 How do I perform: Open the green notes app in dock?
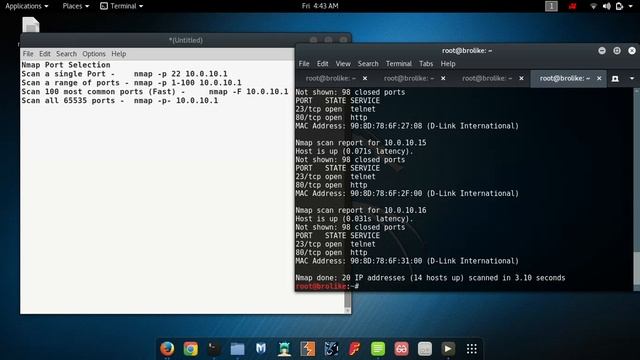click(378, 349)
